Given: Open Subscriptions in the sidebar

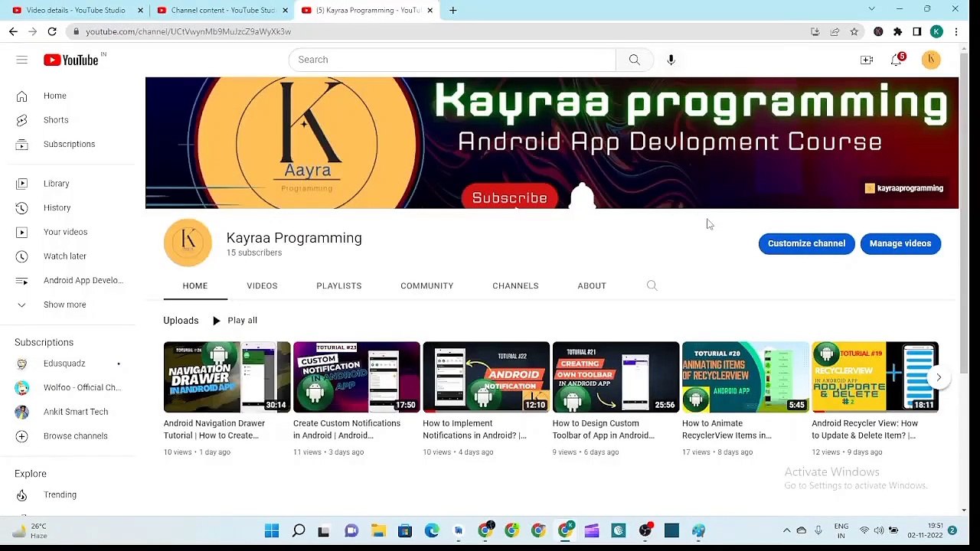Looking at the screenshot, I should coord(68,144).
